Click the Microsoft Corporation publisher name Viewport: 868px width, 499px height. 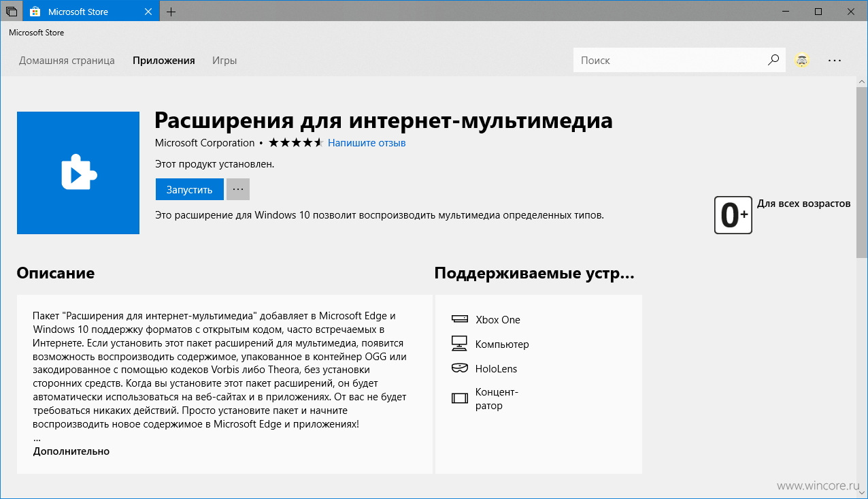pyautogui.click(x=205, y=143)
